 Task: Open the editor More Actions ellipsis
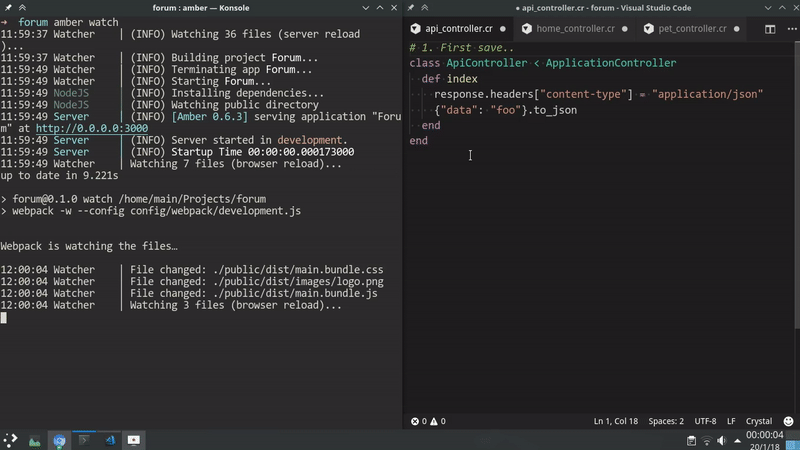click(x=792, y=29)
